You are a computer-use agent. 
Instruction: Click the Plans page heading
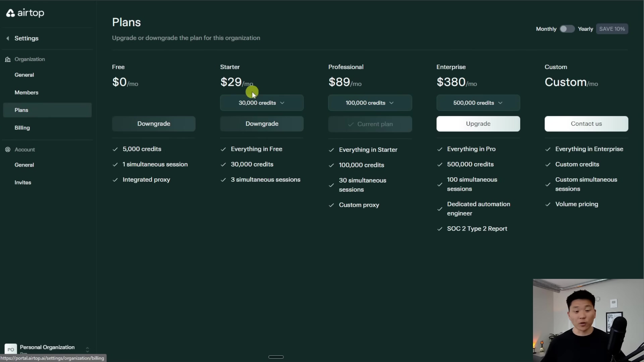click(126, 22)
